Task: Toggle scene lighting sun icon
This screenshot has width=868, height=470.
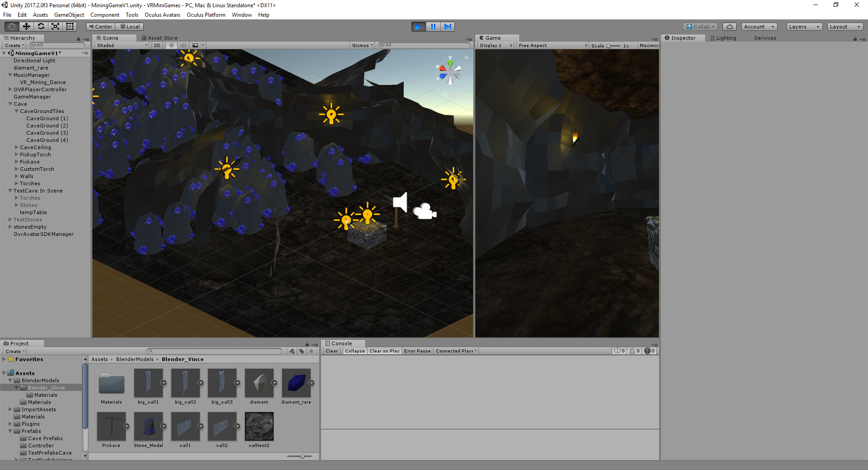Action: coord(171,45)
